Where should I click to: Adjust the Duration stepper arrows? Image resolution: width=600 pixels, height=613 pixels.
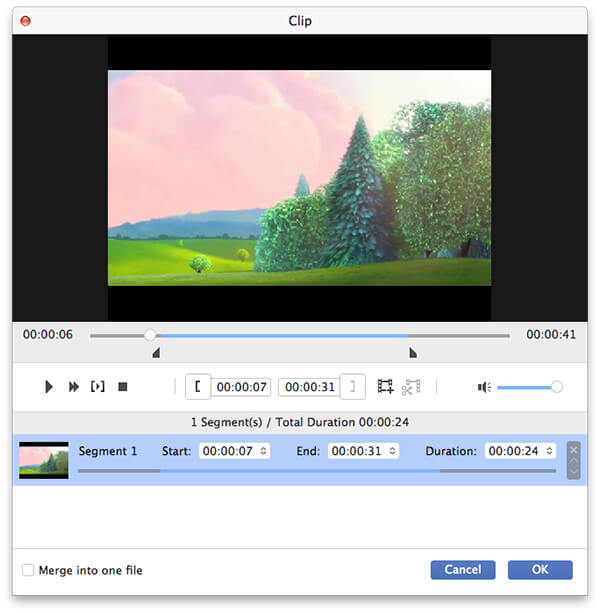coord(549,451)
